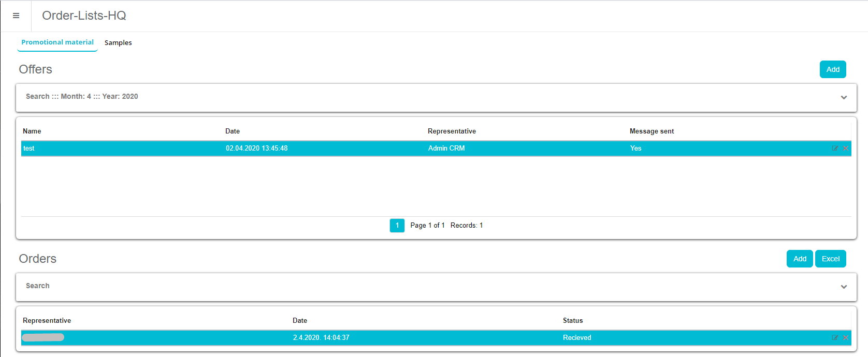Sort offers by the Name column header
Screen dimensions: 868x357
[32, 131]
